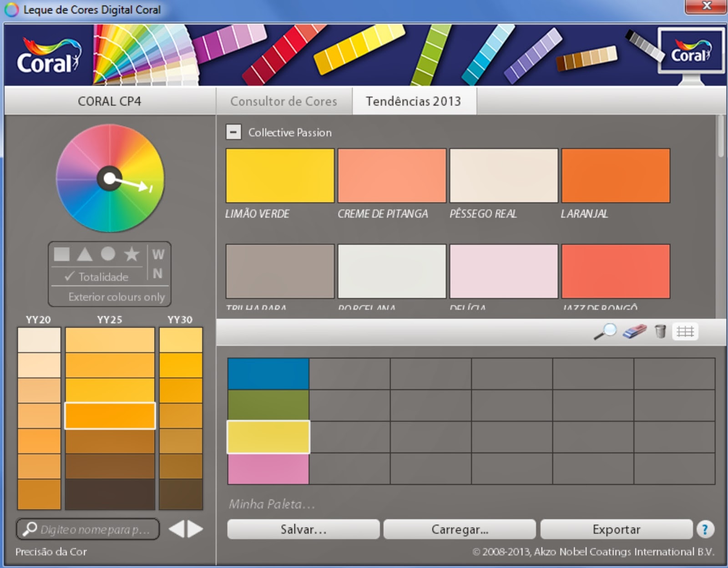Open the Tendências 2013 tab

click(x=414, y=101)
